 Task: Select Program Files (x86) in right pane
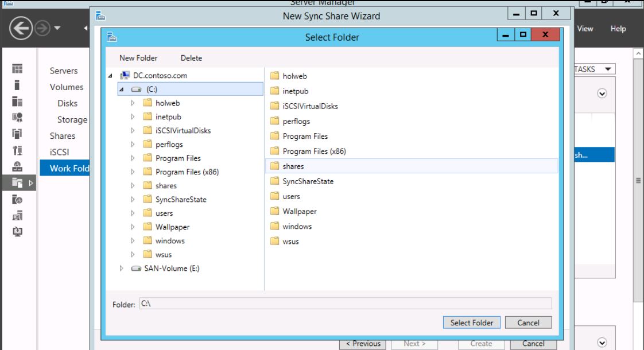[314, 151]
